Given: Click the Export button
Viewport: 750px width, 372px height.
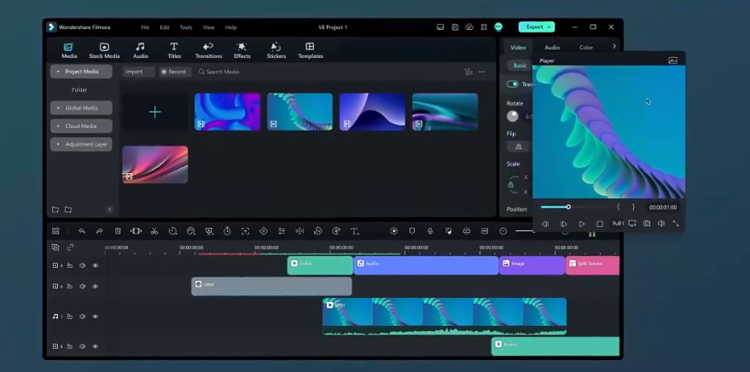Looking at the screenshot, I should (x=537, y=27).
